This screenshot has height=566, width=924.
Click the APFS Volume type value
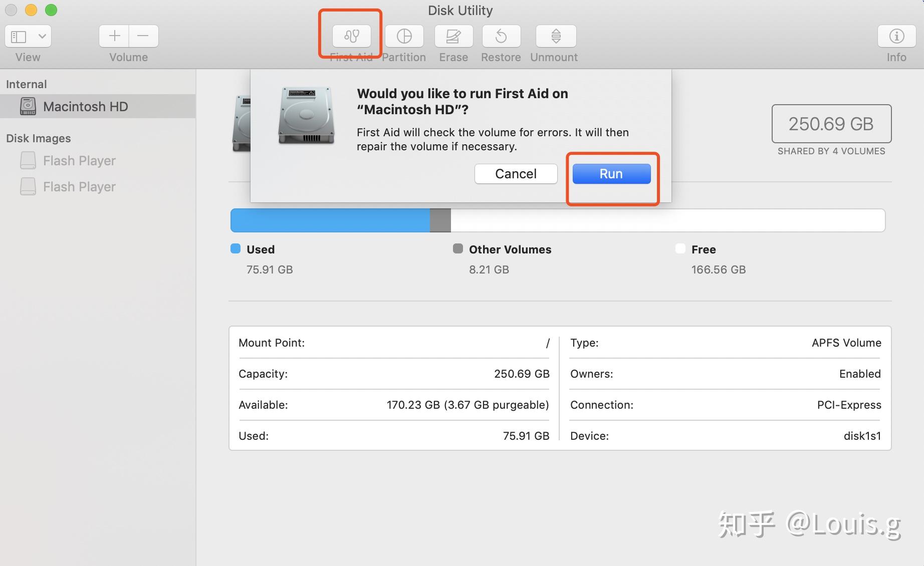(846, 343)
